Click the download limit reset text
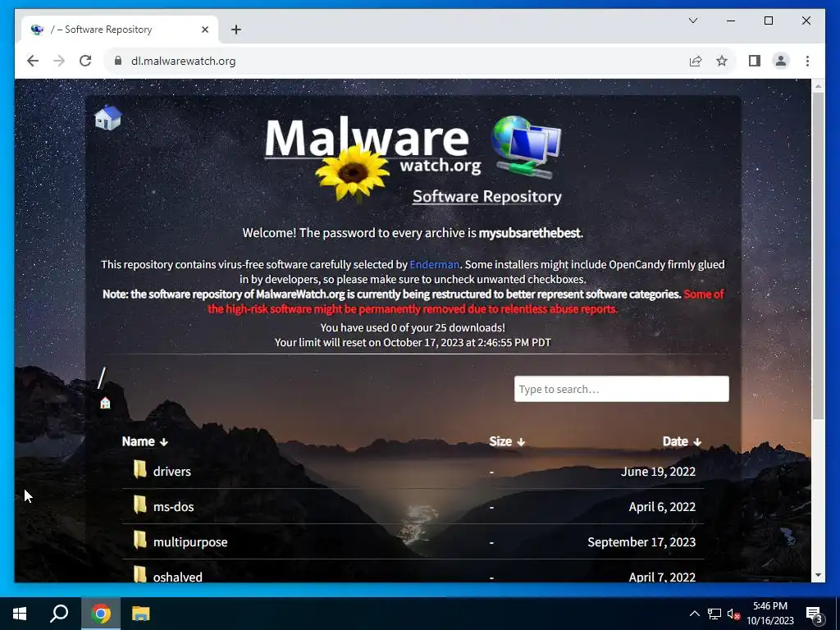 (413, 342)
